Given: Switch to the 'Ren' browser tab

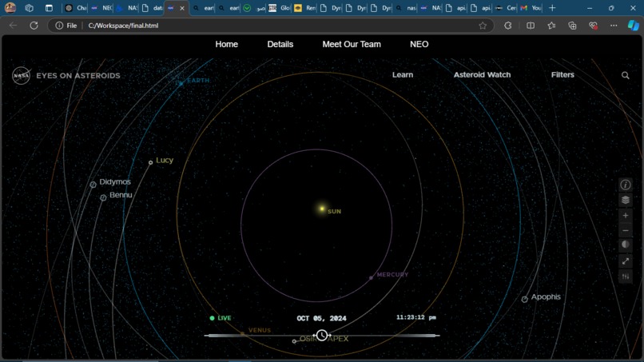Looking at the screenshot, I should [304, 8].
